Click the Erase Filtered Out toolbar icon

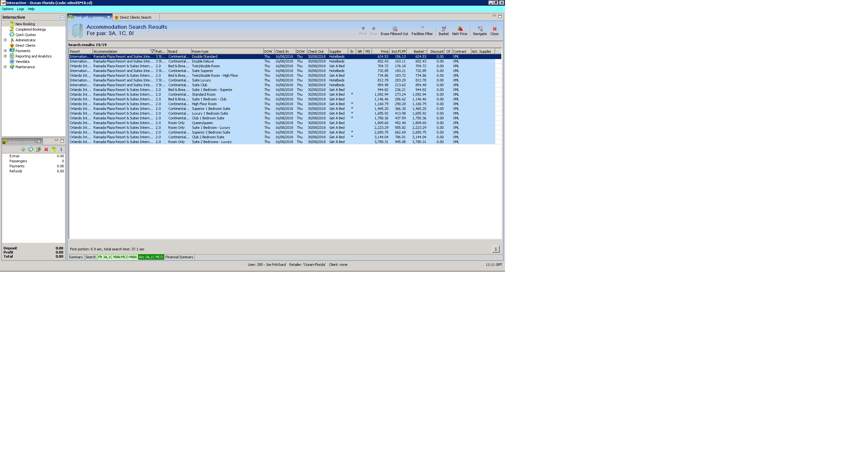395,29
